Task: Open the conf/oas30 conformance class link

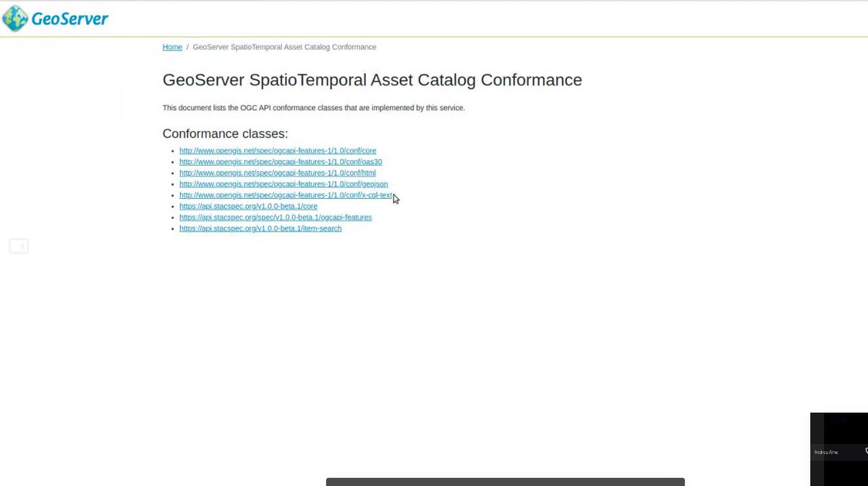Action: (x=281, y=161)
